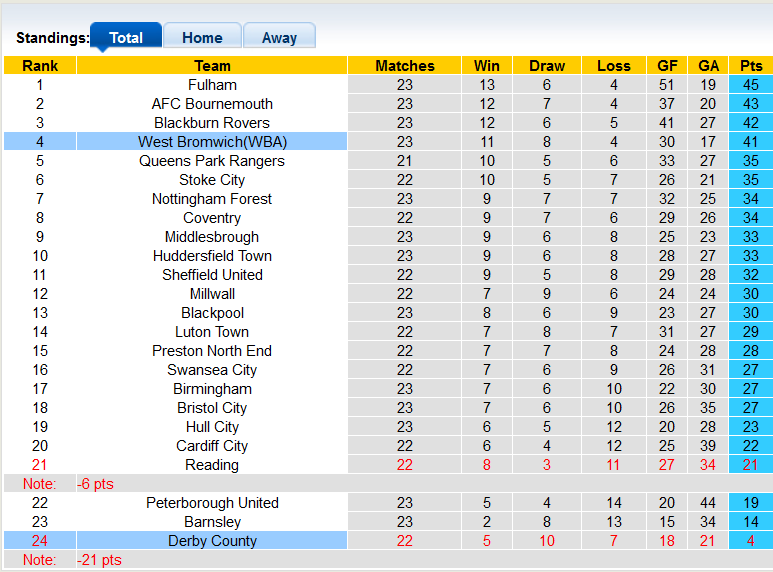The height and width of the screenshot is (572, 773).
Task: Click Peterborough United team name
Action: click(x=212, y=503)
